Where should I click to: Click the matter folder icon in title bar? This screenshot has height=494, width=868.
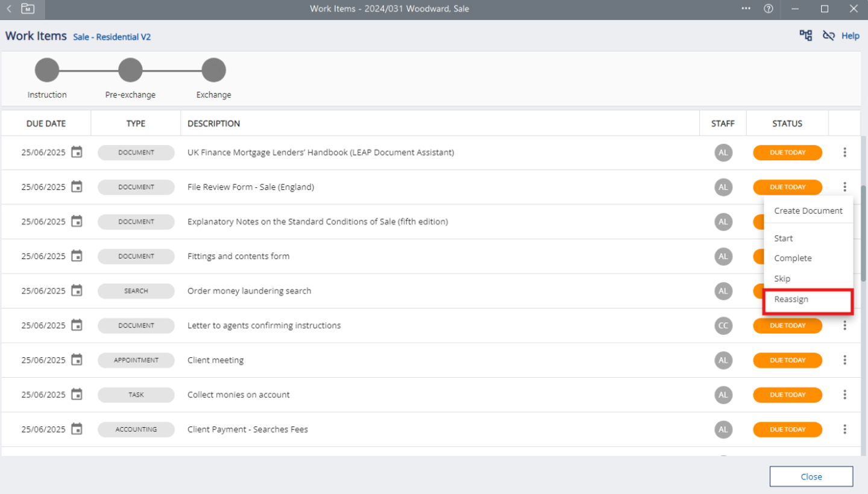(x=28, y=9)
